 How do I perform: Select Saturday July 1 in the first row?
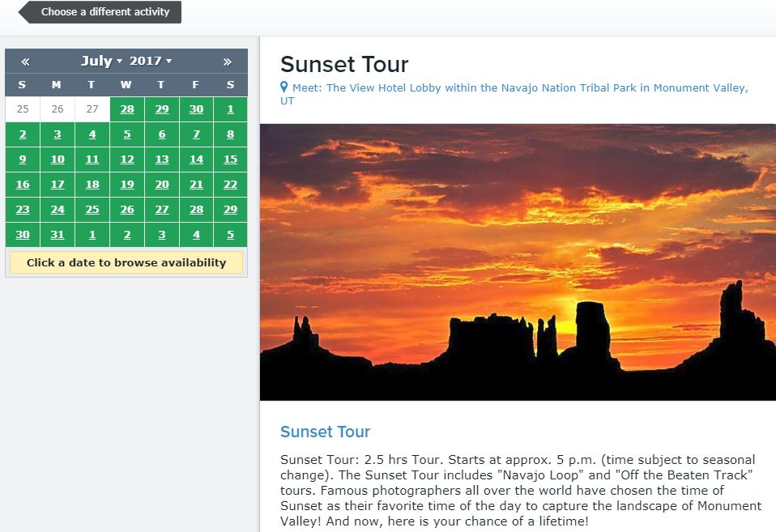point(231,109)
